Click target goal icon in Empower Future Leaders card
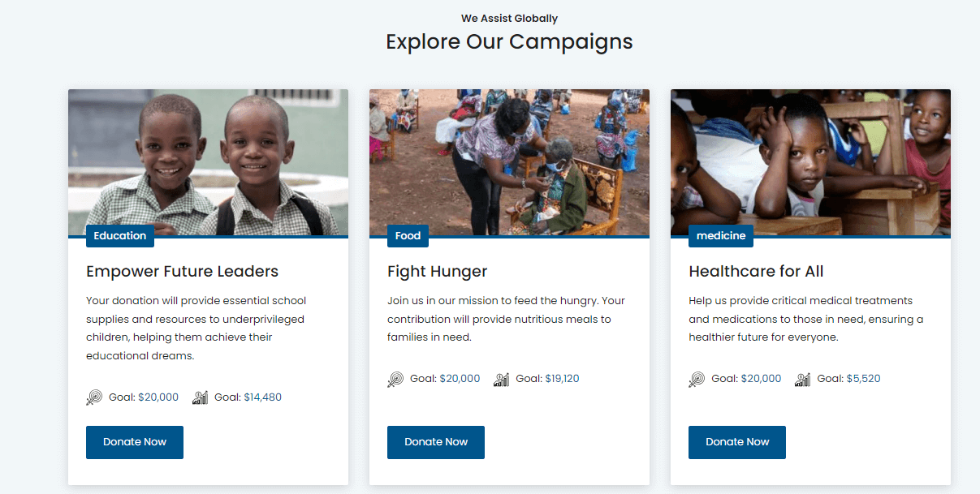The image size is (980, 494). tap(94, 397)
